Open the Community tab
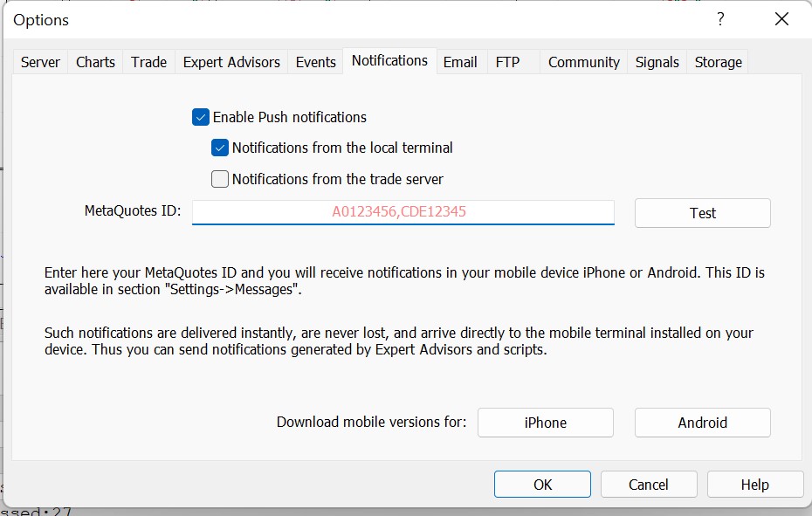This screenshot has width=812, height=516. tap(583, 62)
